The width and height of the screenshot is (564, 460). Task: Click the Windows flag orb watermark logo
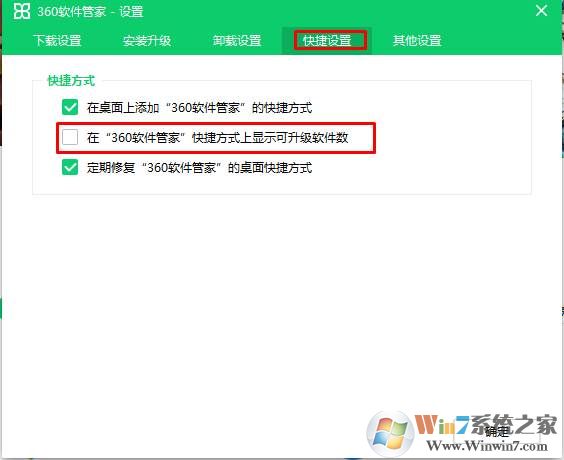(x=390, y=434)
